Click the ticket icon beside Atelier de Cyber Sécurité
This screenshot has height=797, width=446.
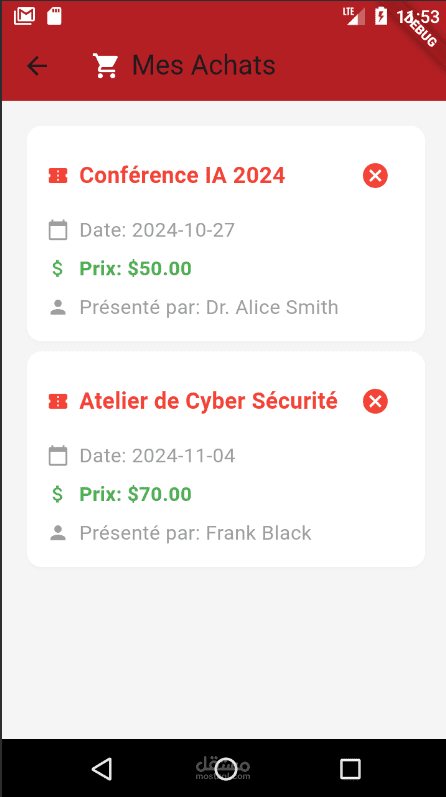pos(58,402)
